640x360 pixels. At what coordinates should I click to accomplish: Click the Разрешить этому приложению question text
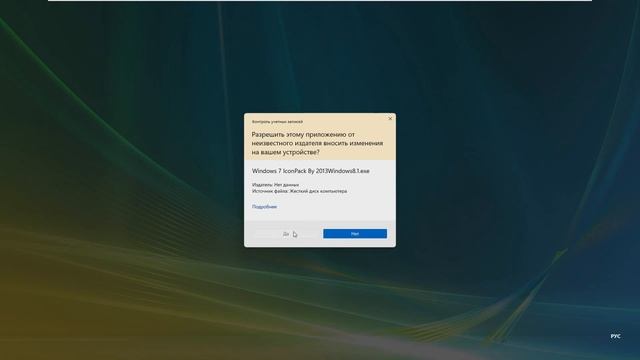click(317, 143)
